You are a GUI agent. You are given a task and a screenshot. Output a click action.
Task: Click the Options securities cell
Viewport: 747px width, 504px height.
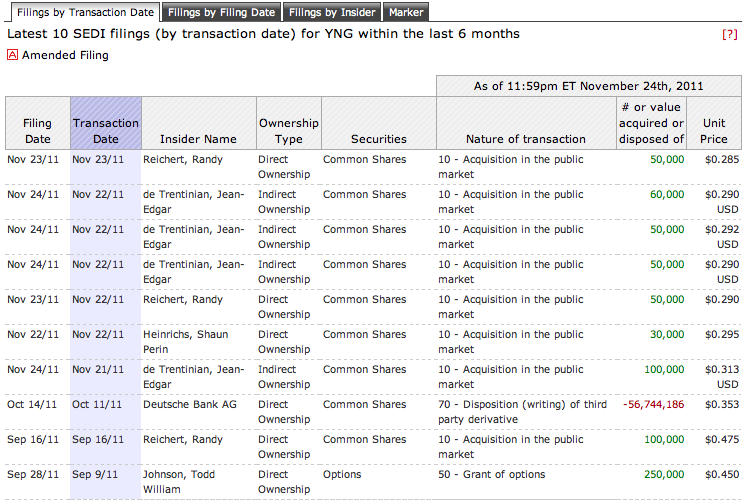pos(344,475)
